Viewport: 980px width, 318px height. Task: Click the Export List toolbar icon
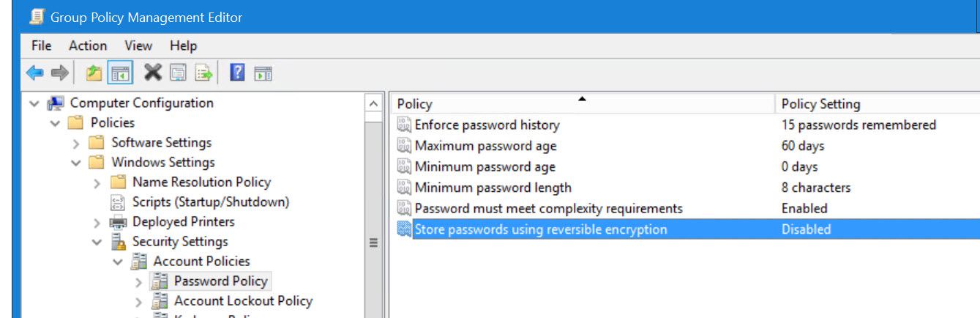[x=203, y=73]
